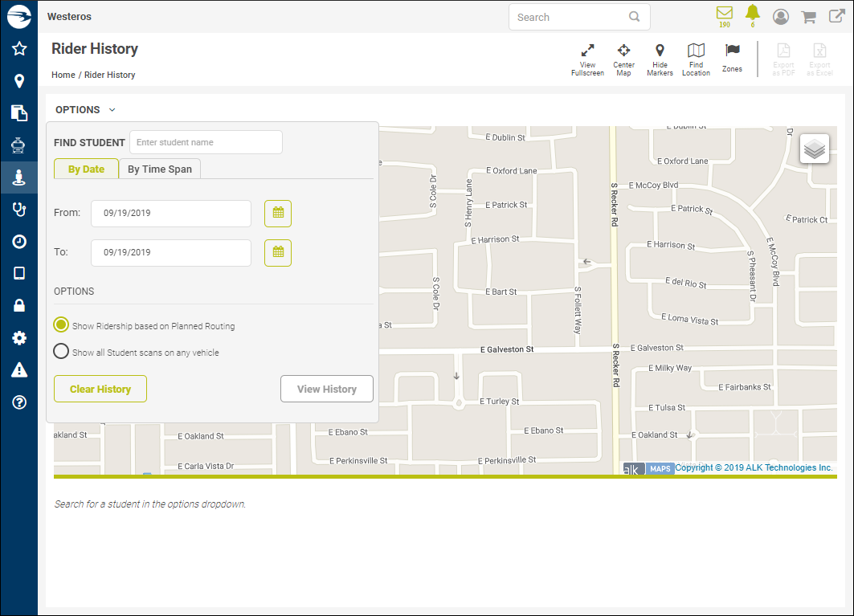Click the Home breadcrumb link
This screenshot has height=616, width=854.
pos(63,75)
